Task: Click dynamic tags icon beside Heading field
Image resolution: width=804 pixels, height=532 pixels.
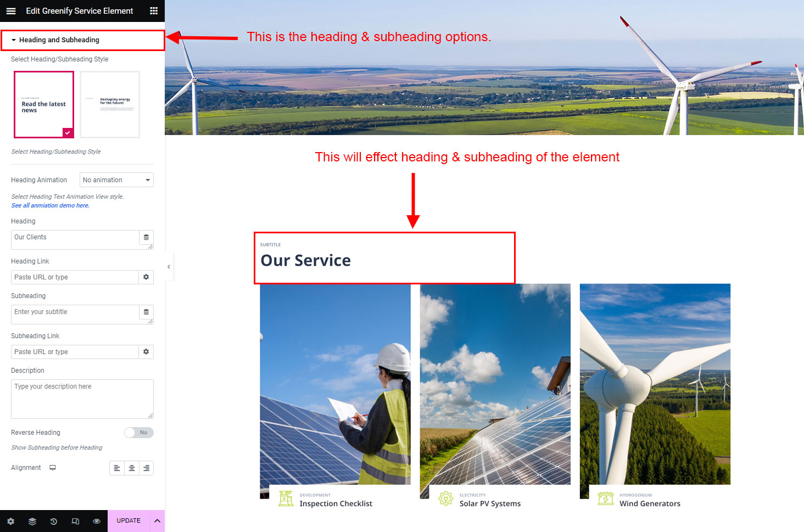Action: coord(146,238)
